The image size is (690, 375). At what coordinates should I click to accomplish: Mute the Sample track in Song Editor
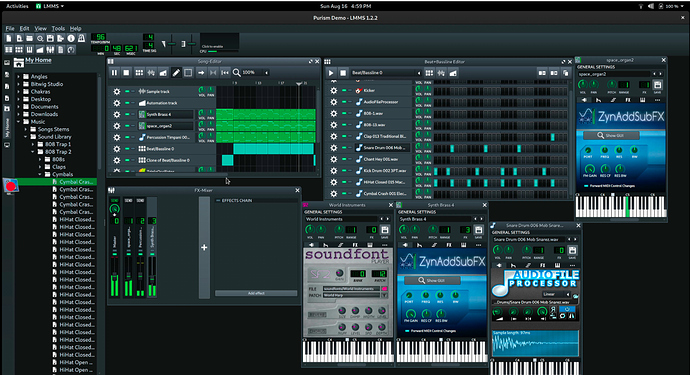[127, 92]
